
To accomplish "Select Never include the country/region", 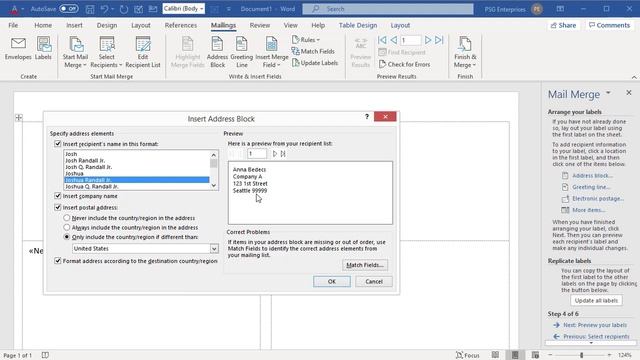I will tap(67, 218).
